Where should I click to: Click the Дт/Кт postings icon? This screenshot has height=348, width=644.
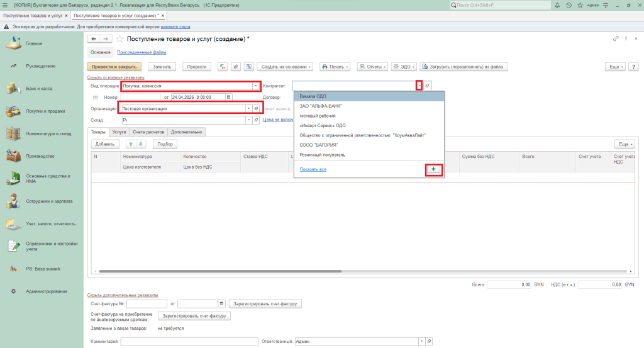(223, 67)
